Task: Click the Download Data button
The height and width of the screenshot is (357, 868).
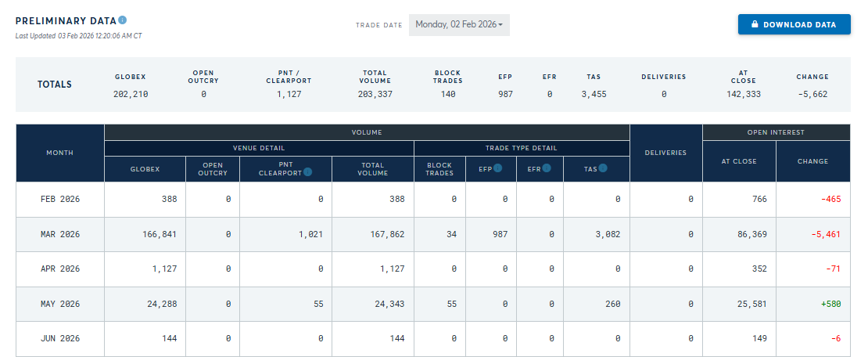Action: click(794, 24)
